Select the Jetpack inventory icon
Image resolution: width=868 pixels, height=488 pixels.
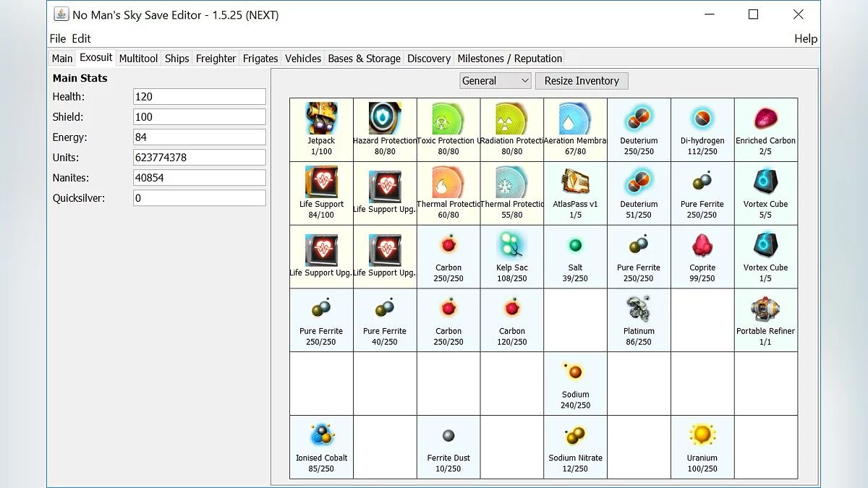coord(321,118)
